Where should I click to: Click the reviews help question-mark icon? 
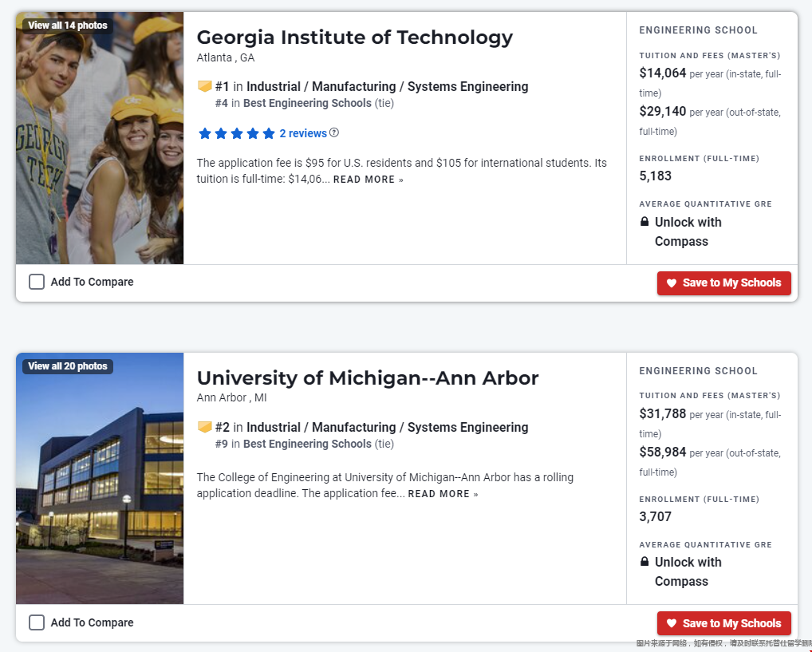tap(334, 132)
